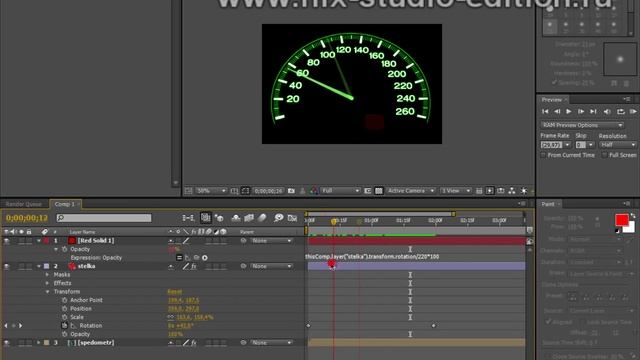Open the Skip value dropdown arrow

(591, 145)
